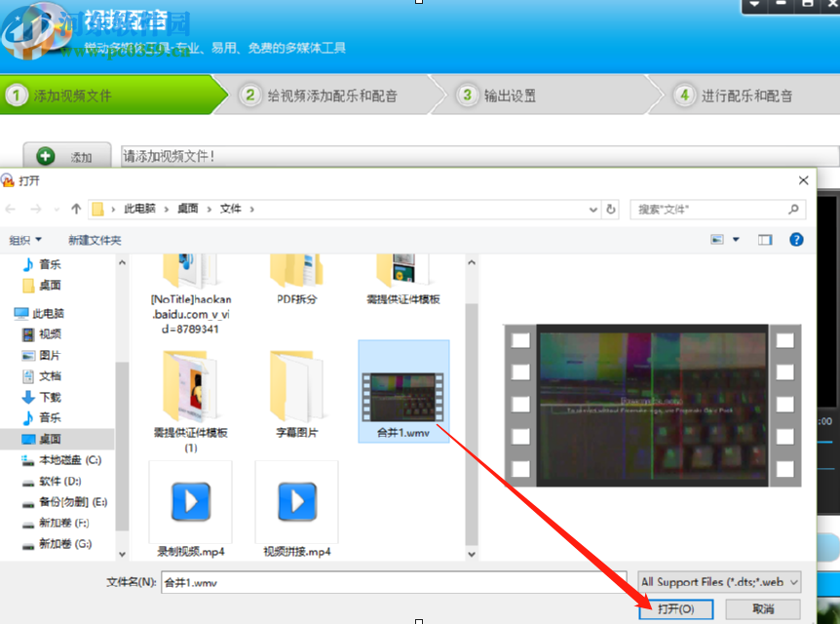Click the blue Help icon
Image resolution: width=840 pixels, height=624 pixels.
point(796,240)
